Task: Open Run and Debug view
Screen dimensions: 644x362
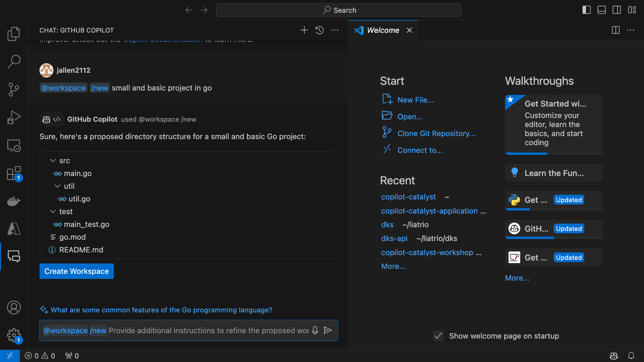Action: click(x=14, y=117)
